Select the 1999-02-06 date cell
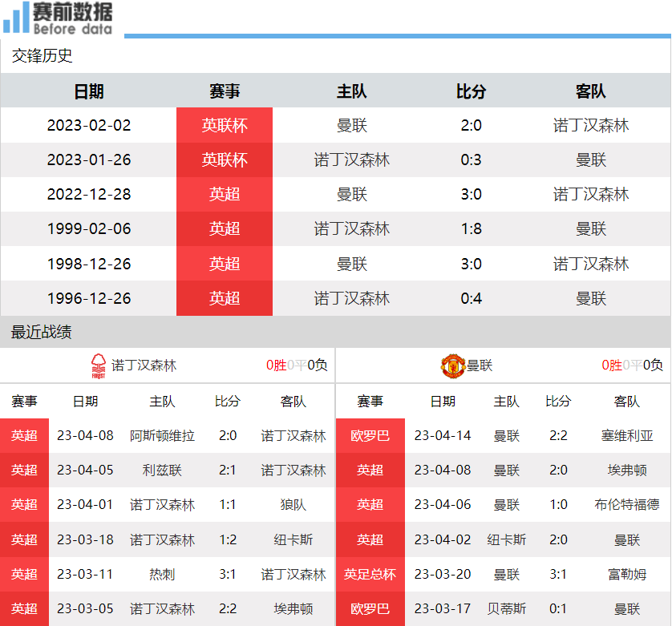 89,228
